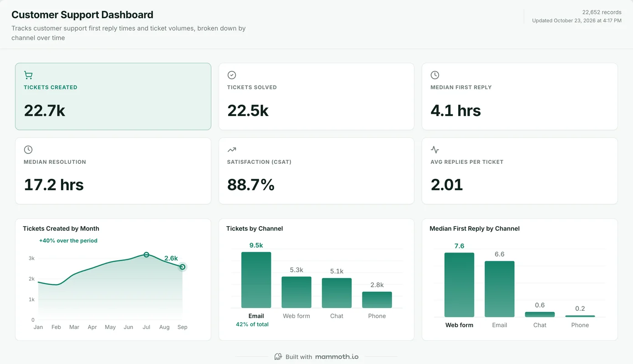Screen dimensions: 633x364
Task: Select the Median Resolution 17.2 hrs card
Action: coord(113,171)
